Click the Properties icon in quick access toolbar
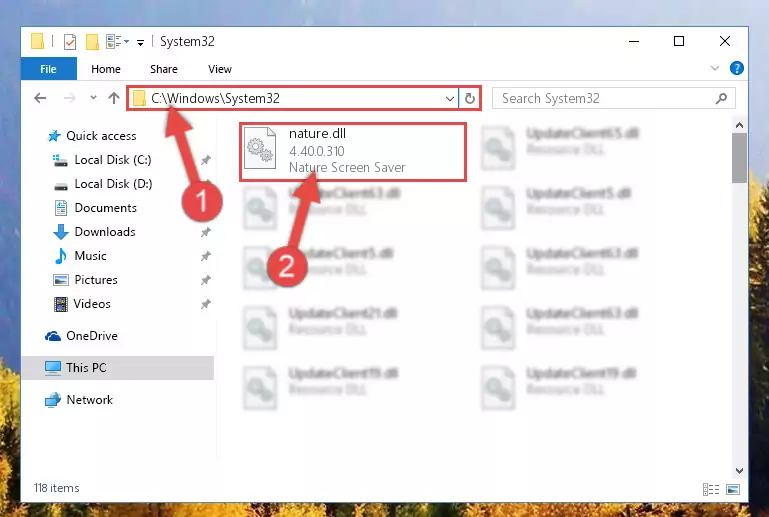The height and width of the screenshot is (517, 769). [70, 42]
